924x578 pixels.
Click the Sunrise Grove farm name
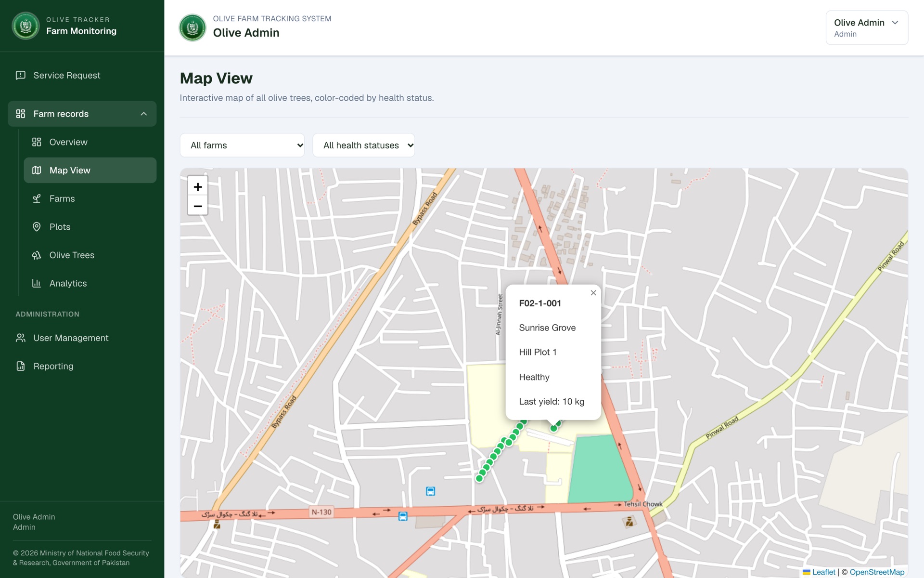(x=547, y=328)
